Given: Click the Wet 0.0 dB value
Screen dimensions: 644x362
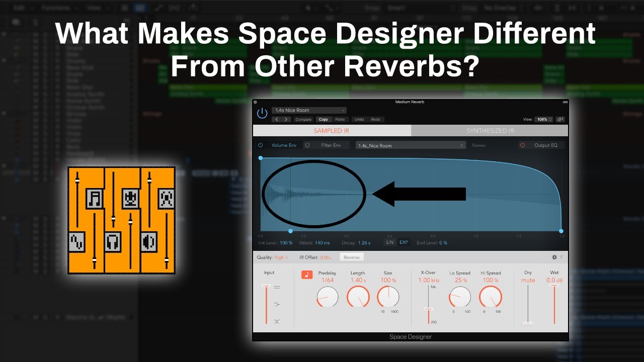Looking at the screenshot, I should 554,280.
